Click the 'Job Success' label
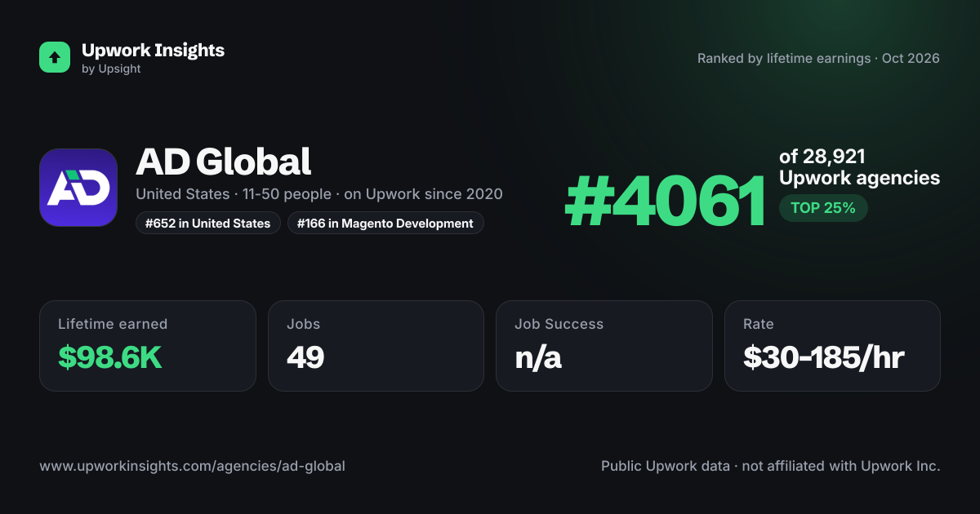The image size is (980, 514). pyautogui.click(x=559, y=324)
